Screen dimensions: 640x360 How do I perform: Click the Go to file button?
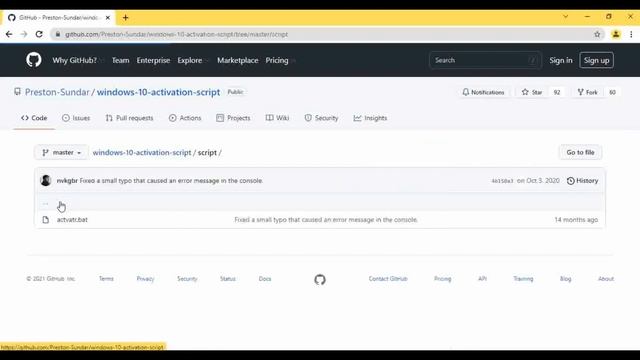pos(580,152)
